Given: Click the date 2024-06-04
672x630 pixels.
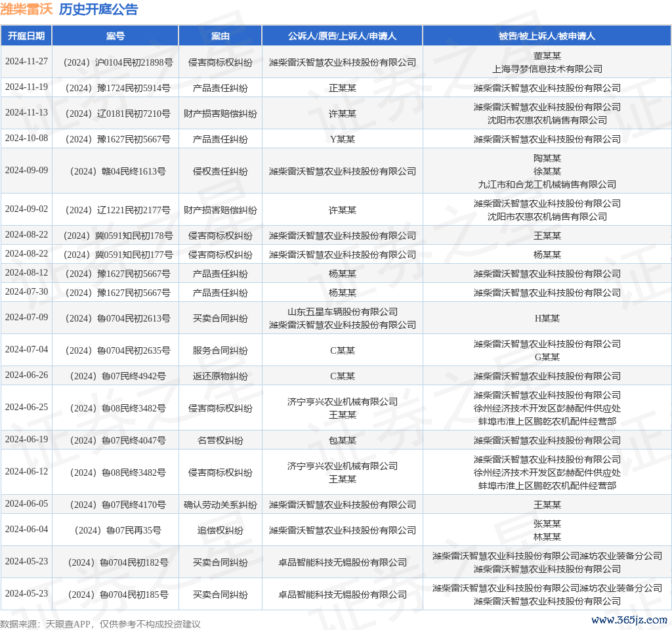Looking at the screenshot, I should [x=26, y=530].
